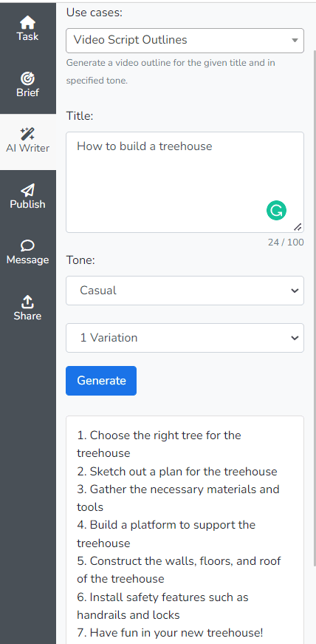The image size is (316, 644).
Task: Open the 1 Variation dropdown
Action: tap(185, 338)
